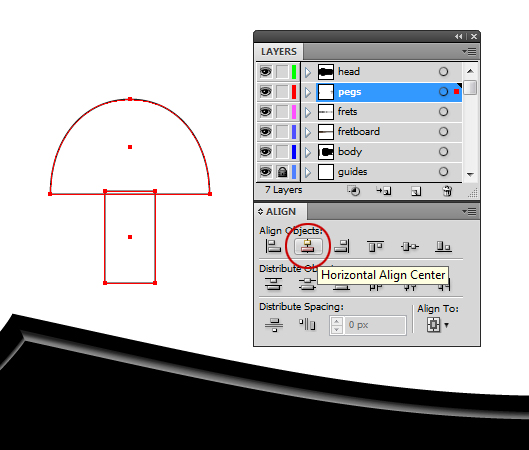Click the red color swatch of pegs layer
Screen dimensions: 529x450
pos(294,92)
